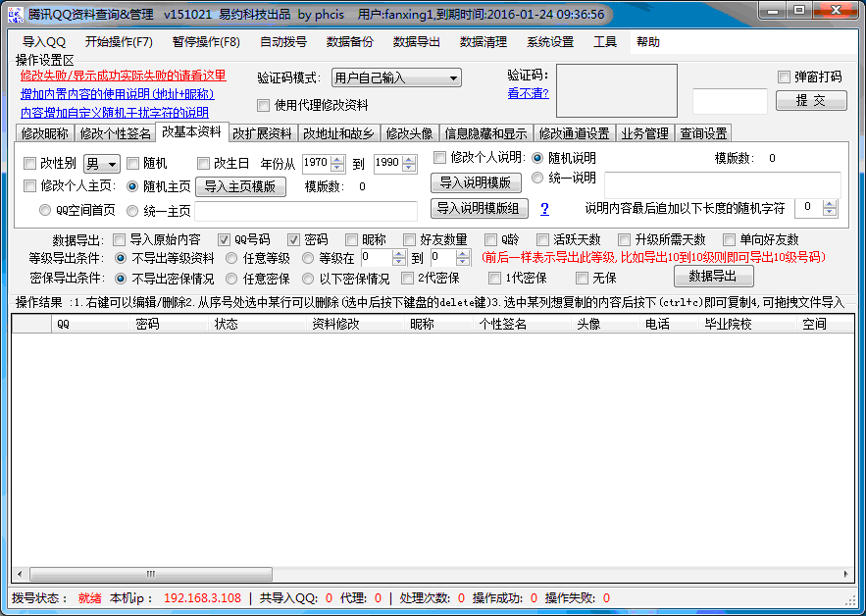The width and height of the screenshot is (866, 616).
Task: Uncheck the 密码 export checkbox
Action: (293, 239)
